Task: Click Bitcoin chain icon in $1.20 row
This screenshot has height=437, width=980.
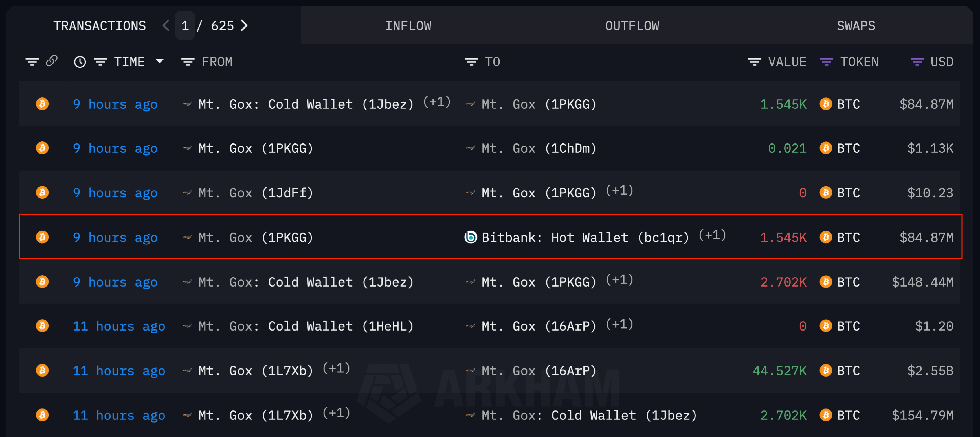Action: point(42,326)
